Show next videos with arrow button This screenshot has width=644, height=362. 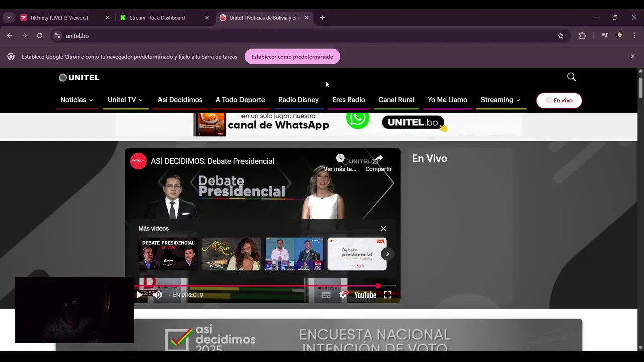387,254
